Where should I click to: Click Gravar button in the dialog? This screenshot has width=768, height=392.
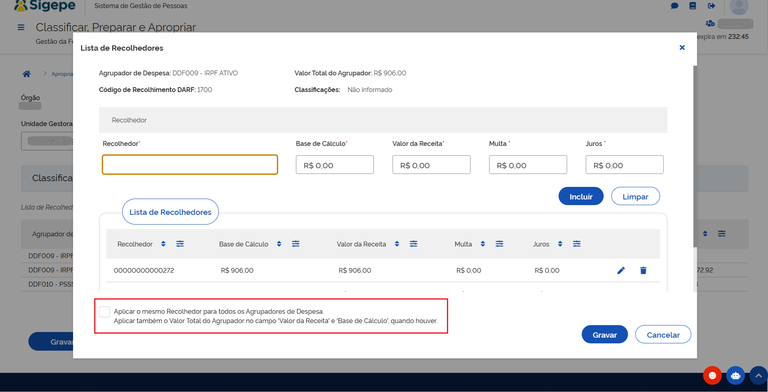pos(604,335)
